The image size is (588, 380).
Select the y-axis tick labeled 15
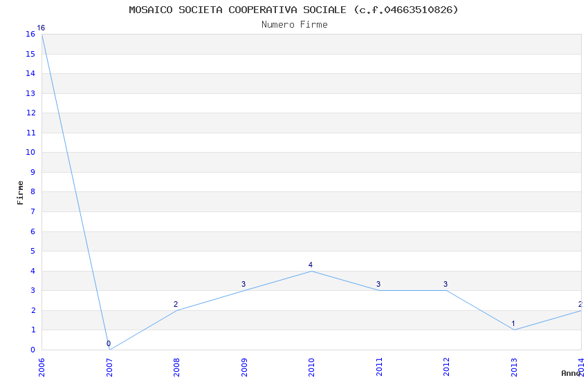pos(30,54)
